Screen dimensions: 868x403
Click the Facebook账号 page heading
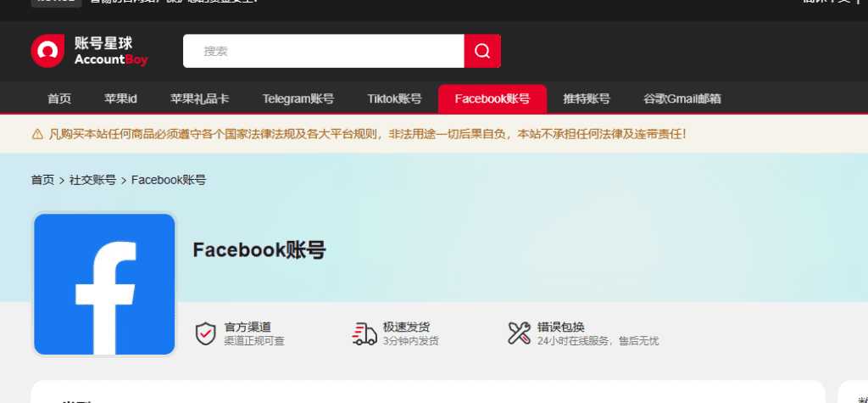(259, 250)
